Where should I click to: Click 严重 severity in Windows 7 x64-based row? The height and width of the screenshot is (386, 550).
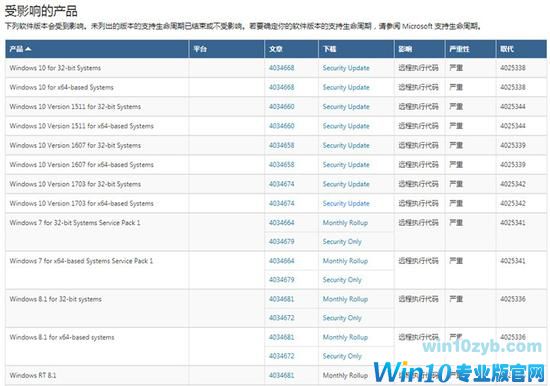(x=456, y=261)
